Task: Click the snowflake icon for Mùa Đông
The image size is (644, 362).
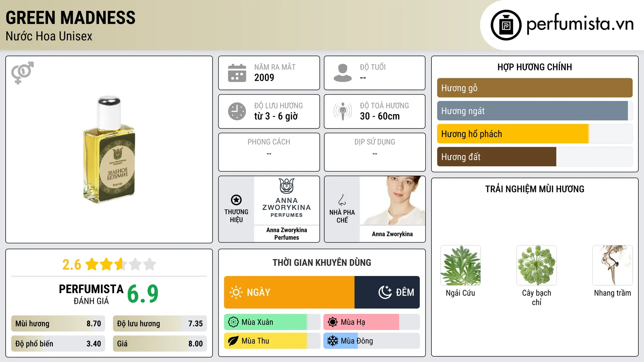Action: 333,341
